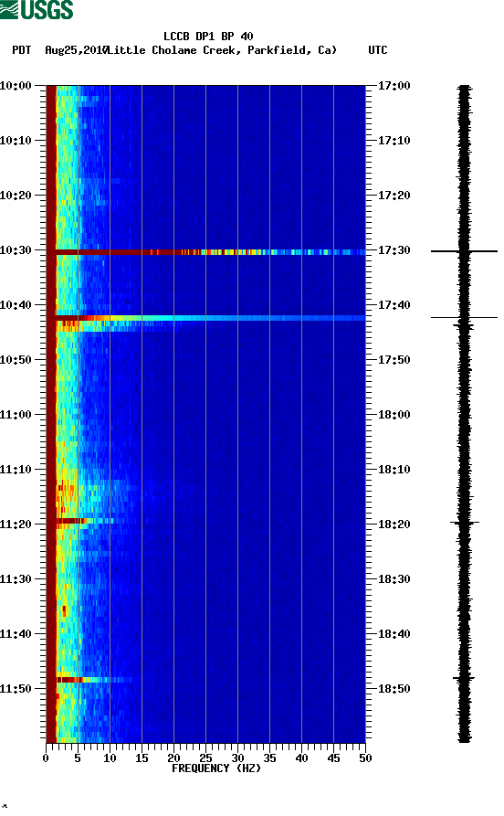Click the '5' frequency tick label
Image resolution: width=504 pixels, height=816 pixels.
tap(78, 758)
